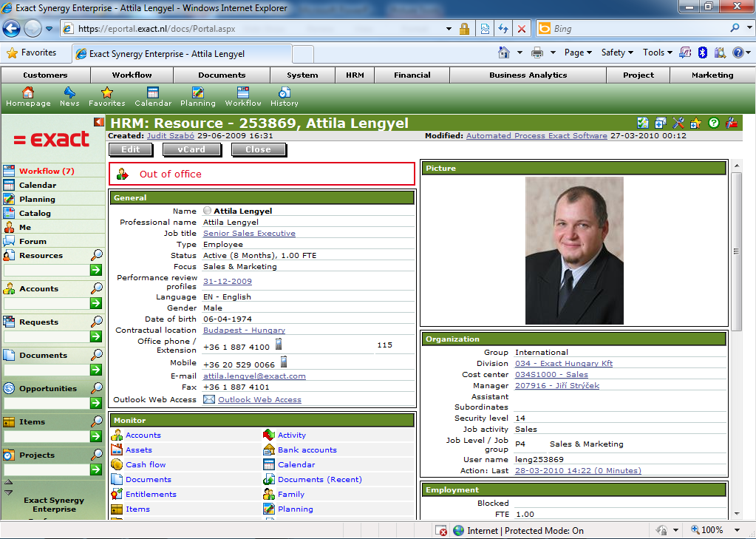Viewport: 756px width, 539px height.
Task: Click the office phone dial icon
Action: coord(278,345)
